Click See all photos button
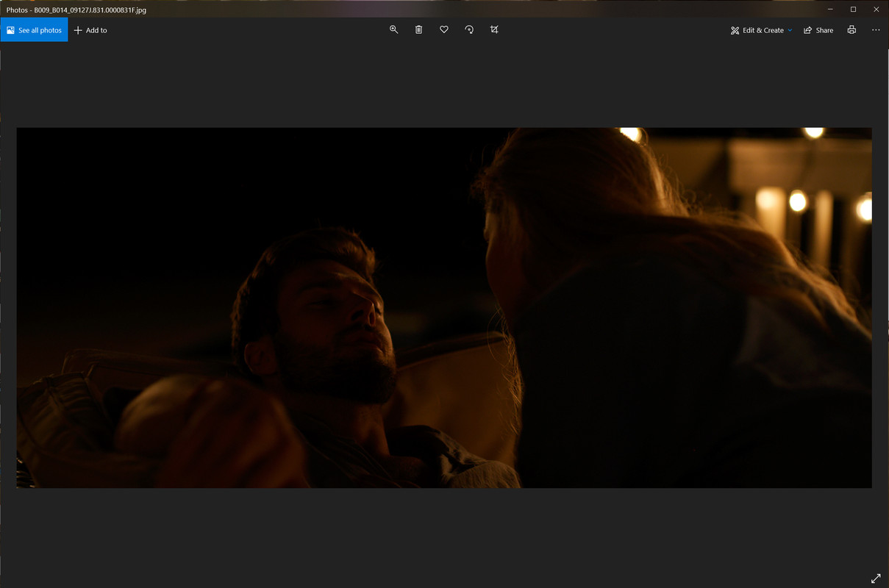Image resolution: width=889 pixels, height=588 pixels. coord(34,30)
